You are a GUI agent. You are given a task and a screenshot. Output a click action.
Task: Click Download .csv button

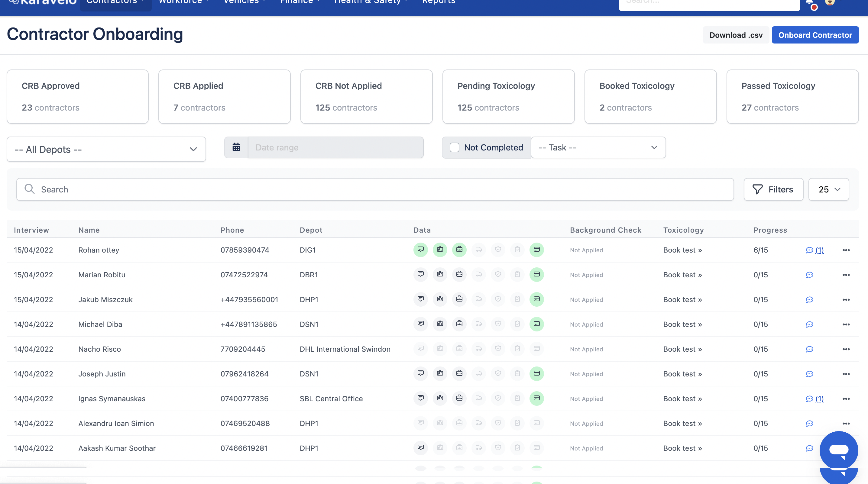pos(736,35)
